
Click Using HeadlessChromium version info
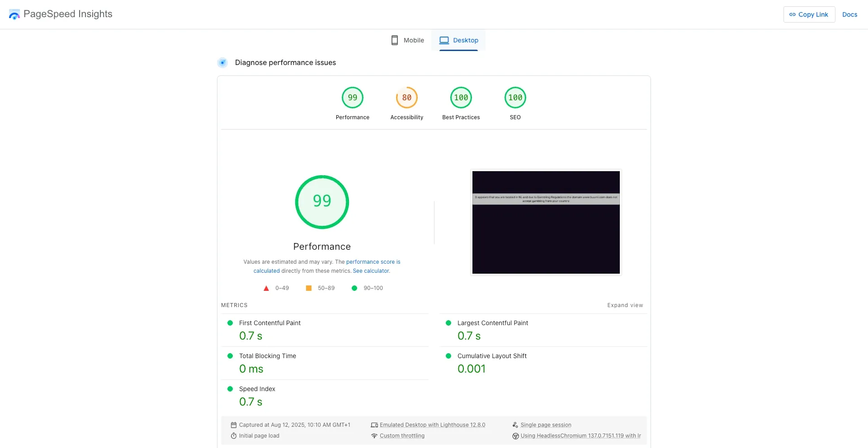[x=580, y=436]
